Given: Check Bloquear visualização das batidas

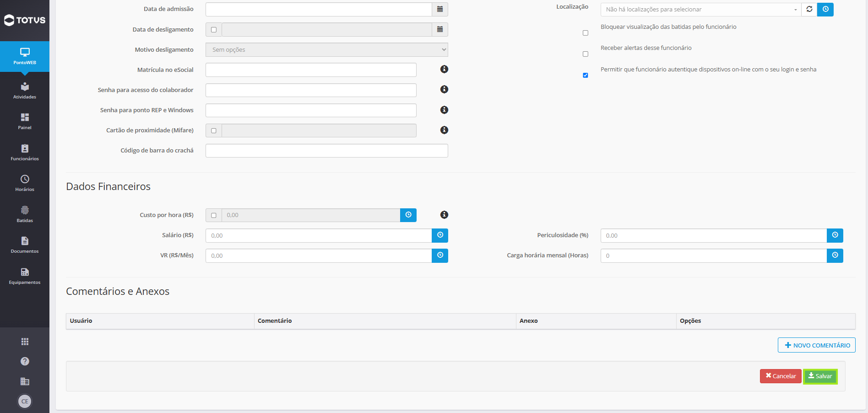Looking at the screenshot, I should 585,33.
